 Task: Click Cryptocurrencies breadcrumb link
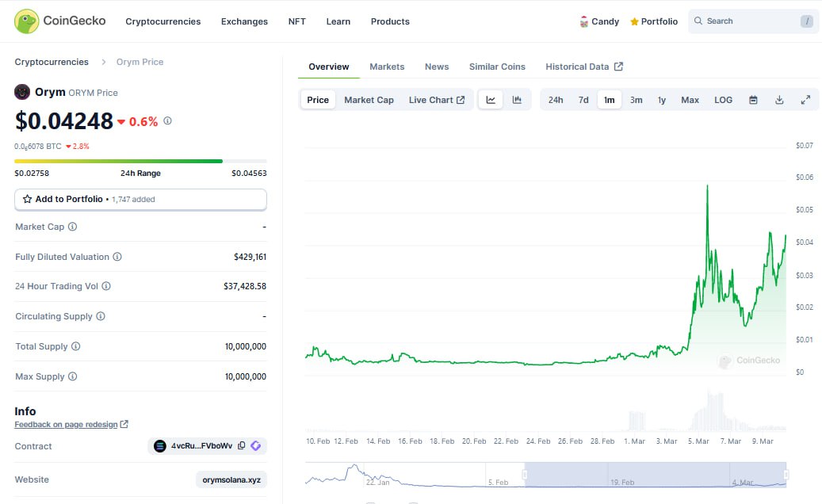[x=52, y=62]
